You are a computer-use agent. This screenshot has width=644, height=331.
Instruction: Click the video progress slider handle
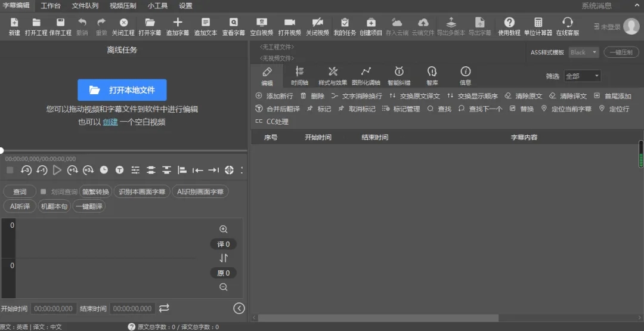[2, 150]
